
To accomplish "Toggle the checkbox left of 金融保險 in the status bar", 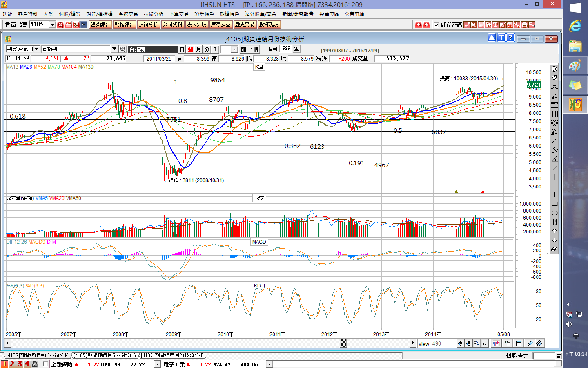I will point(45,364).
